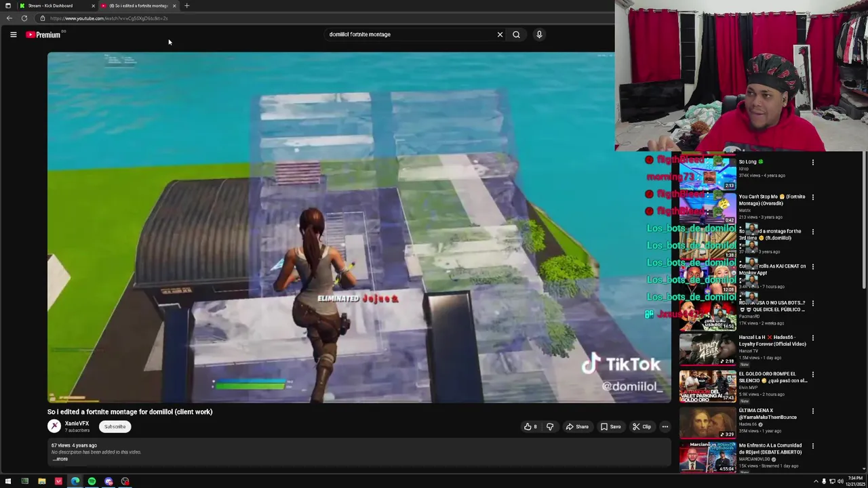Open options for USA BOTS video
868x488 pixels.
pos(812,303)
